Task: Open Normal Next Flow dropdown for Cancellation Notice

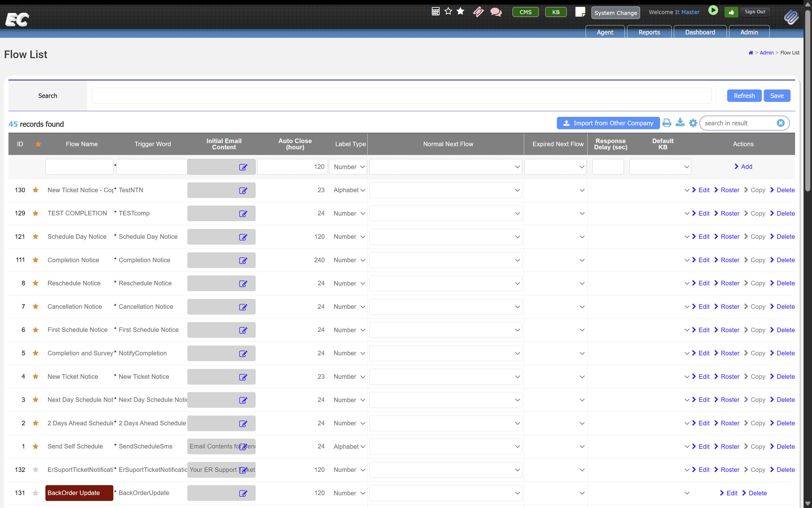Action: point(445,307)
